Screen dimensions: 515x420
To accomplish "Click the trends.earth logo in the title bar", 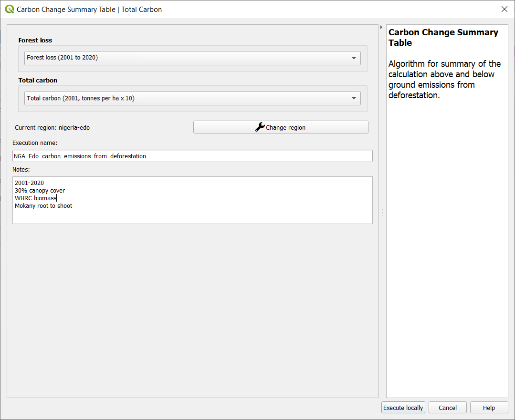I will click(9, 9).
